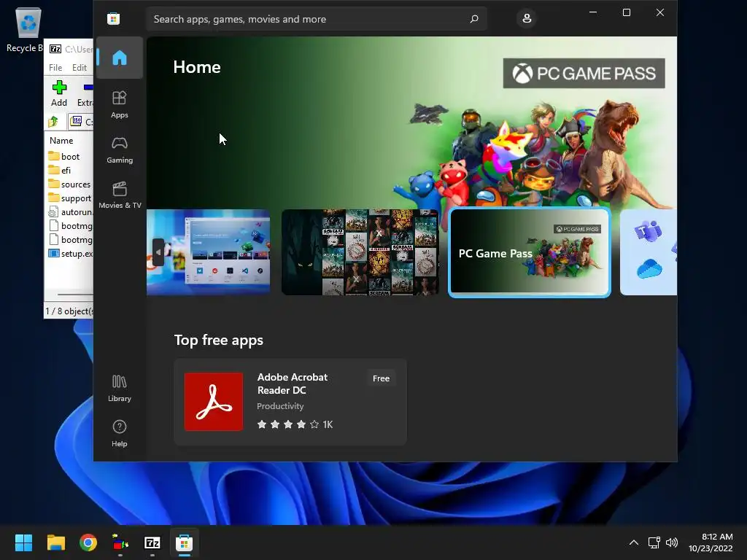Viewport: 747px width, 560px height.
Task: Open the Home tab in Microsoft Store
Action: click(x=120, y=58)
